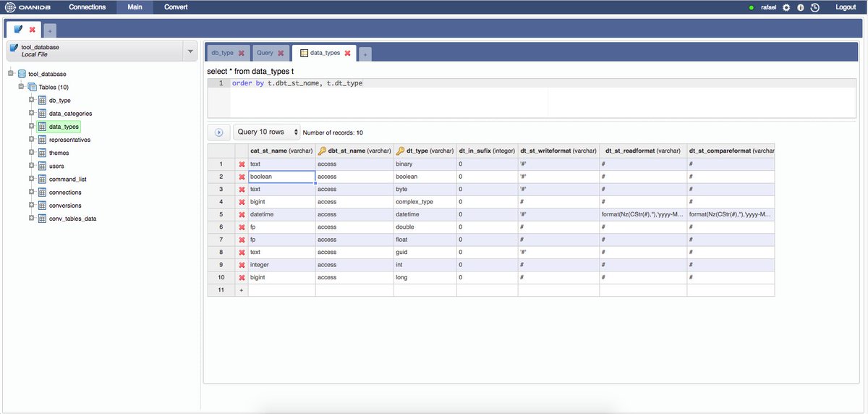Screen dimensions: 868x414
Task: Open the tool_database connection selector dropdown
Action: click(190, 51)
